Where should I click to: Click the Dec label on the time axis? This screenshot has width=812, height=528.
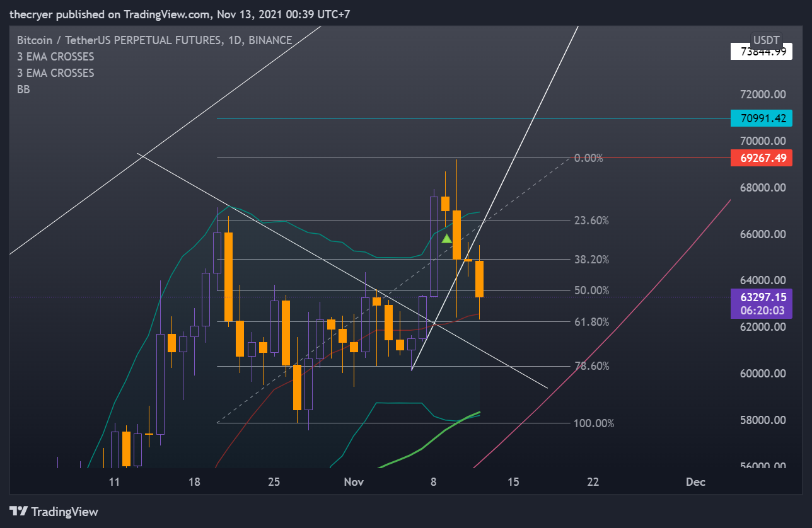(x=695, y=482)
